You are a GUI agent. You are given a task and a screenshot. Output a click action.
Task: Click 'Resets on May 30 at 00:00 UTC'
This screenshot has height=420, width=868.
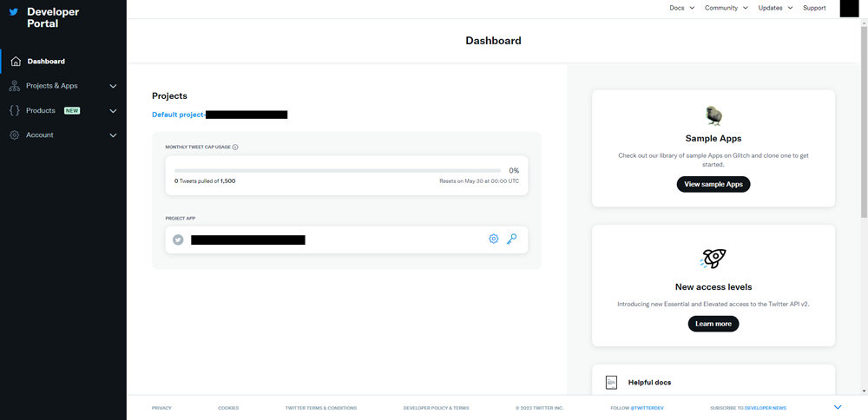479,181
